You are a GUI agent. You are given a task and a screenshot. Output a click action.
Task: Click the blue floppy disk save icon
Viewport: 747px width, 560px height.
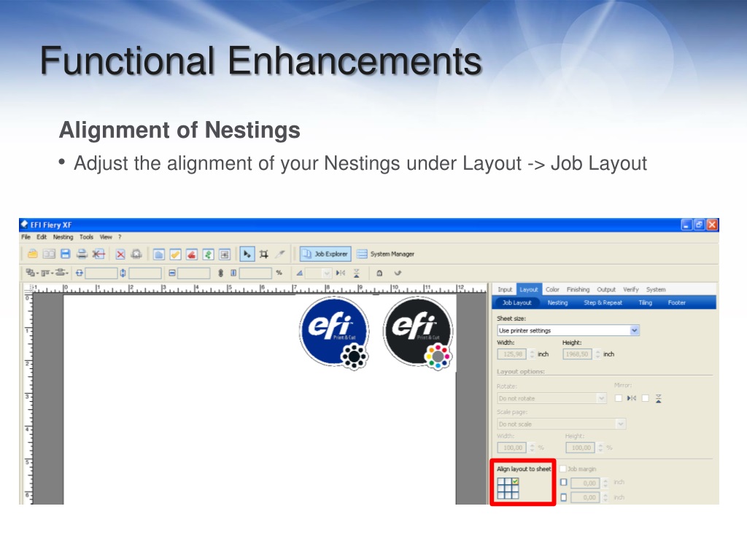(x=65, y=254)
